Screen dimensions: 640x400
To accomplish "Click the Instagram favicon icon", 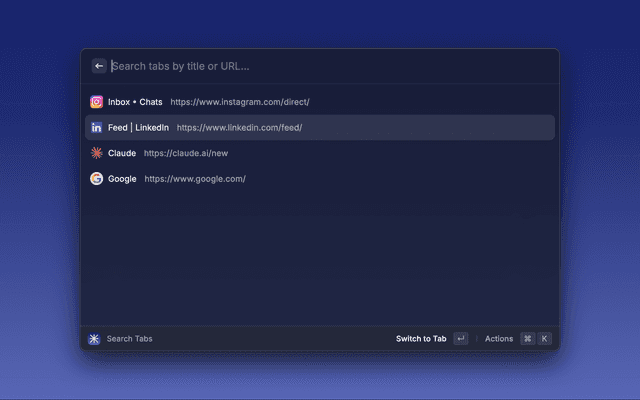I will pos(96,102).
